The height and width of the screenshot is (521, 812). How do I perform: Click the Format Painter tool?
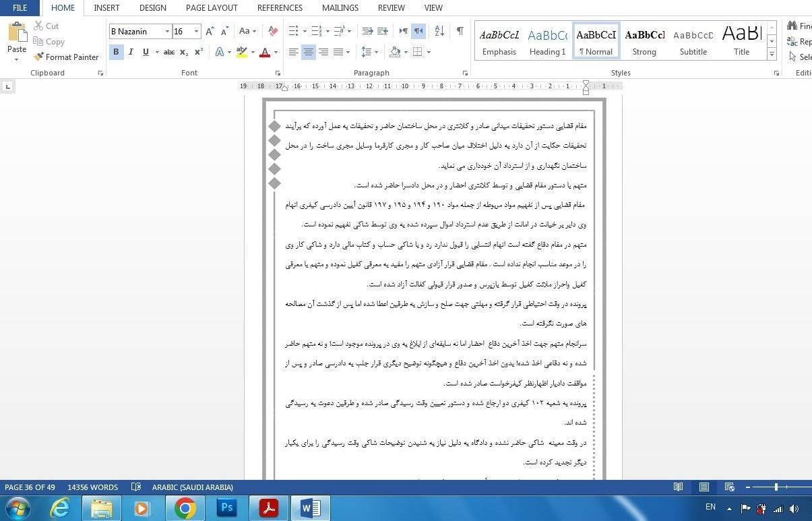pyautogui.click(x=66, y=57)
